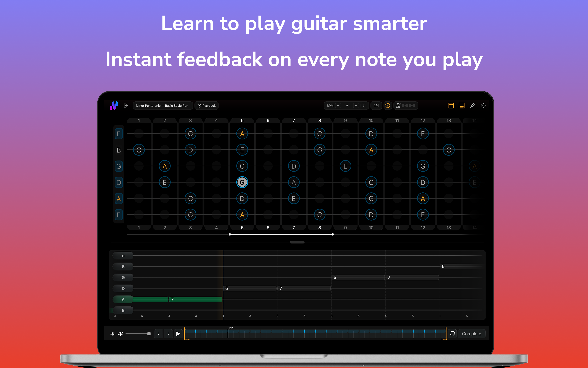Toggle the B string label on fretboard

119,150
